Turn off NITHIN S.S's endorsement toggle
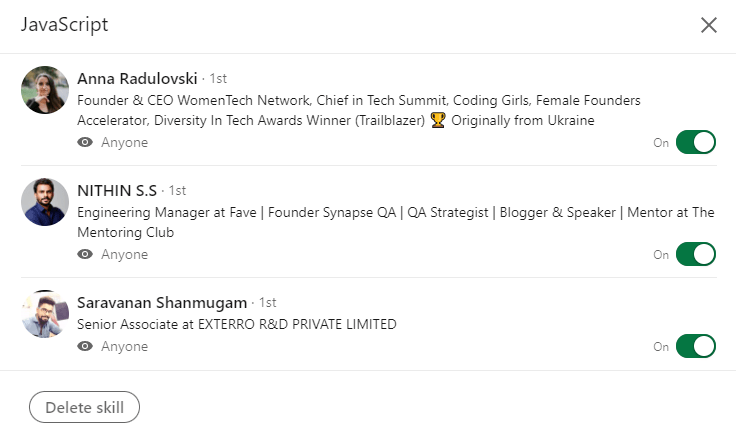 click(696, 254)
